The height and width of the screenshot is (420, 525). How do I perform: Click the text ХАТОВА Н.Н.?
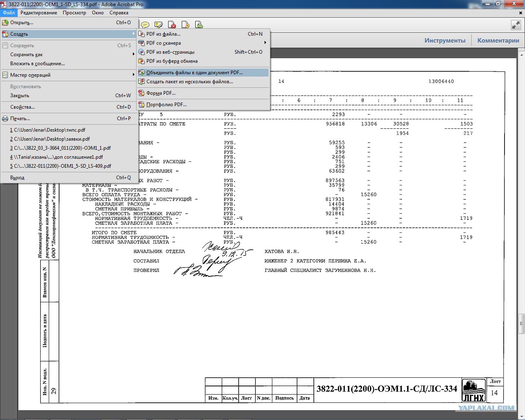coord(282,251)
